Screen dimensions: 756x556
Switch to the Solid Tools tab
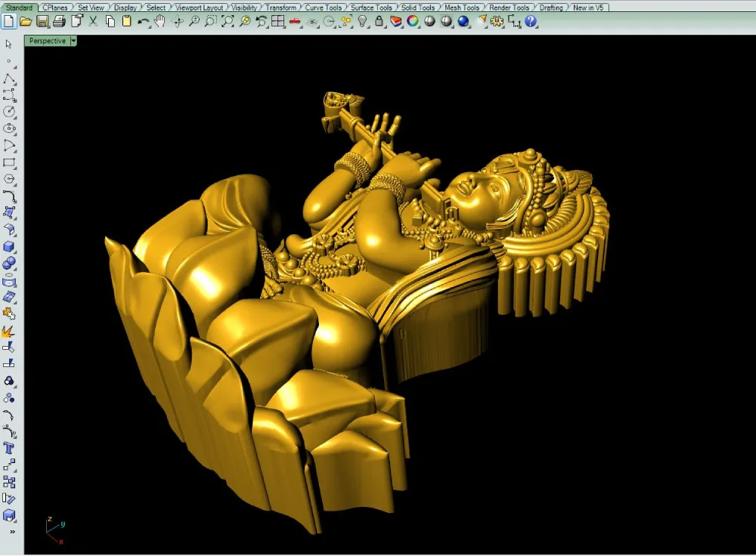(x=418, y=8)
